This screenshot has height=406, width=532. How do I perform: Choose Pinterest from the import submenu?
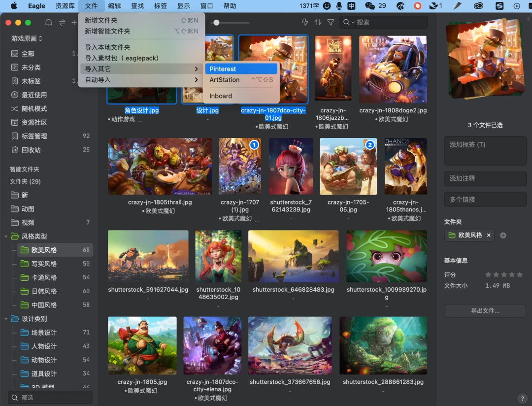(x=241, y=69)
